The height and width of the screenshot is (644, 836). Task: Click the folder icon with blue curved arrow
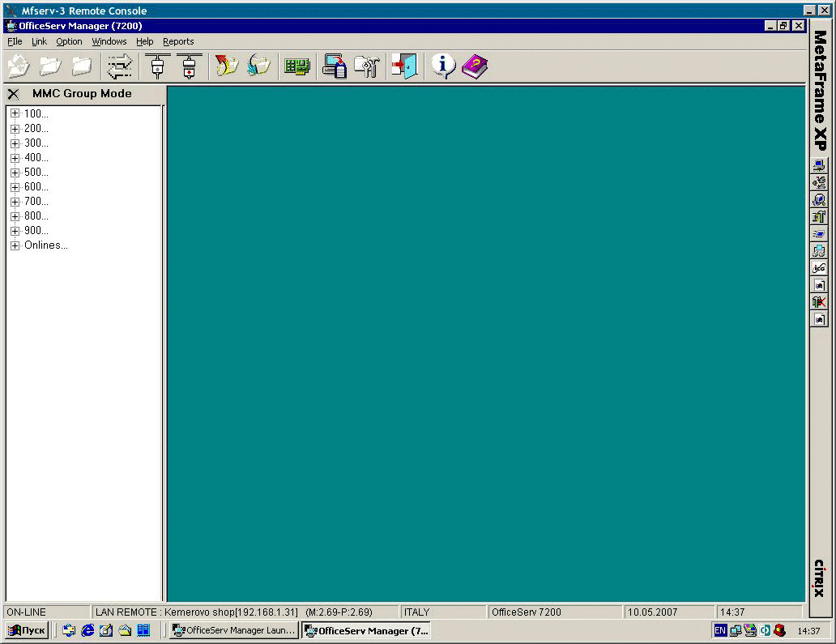[259, 66]
